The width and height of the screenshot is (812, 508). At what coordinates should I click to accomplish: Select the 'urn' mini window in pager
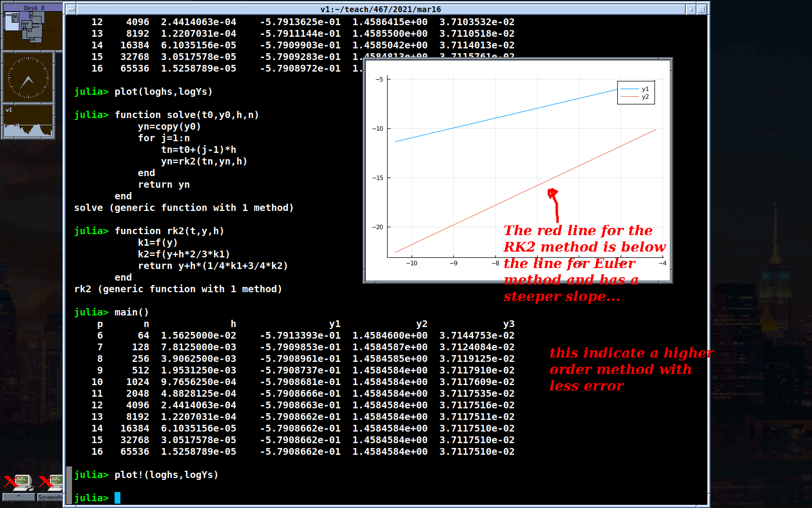(37, 30)
